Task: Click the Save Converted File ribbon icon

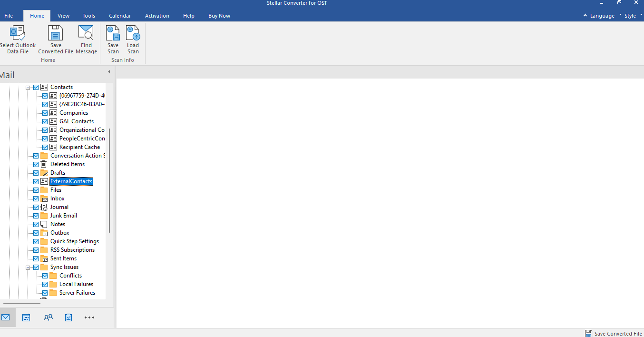Action: [56, 34]
